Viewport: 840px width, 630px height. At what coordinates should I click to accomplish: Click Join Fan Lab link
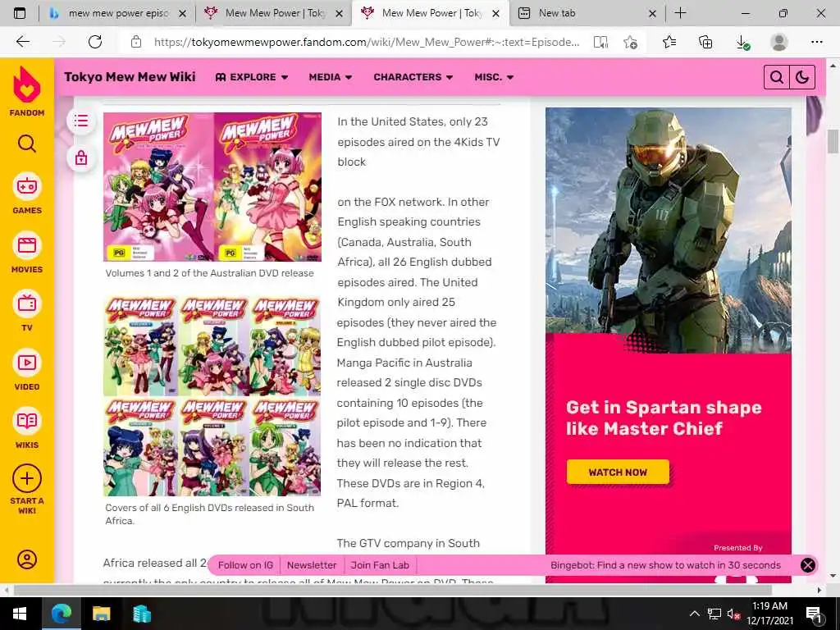[380, 565]
